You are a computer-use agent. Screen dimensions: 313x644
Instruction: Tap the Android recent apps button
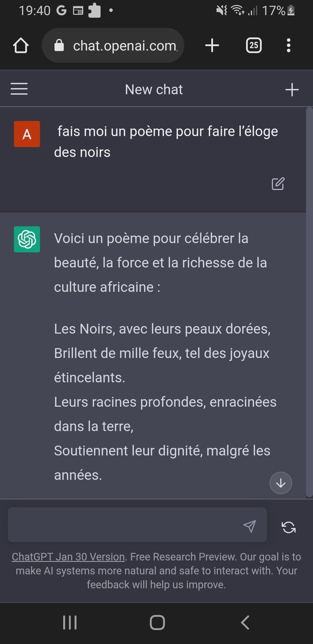point(70,623)
